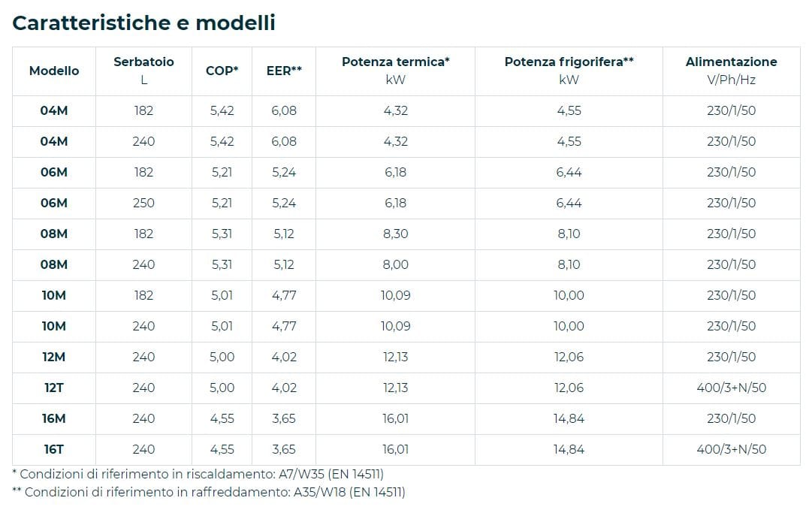Image resolution: width=812 pixels, height=531 pixels.
Task: Select the 'COP*' column header
Action: pos(222,71)
